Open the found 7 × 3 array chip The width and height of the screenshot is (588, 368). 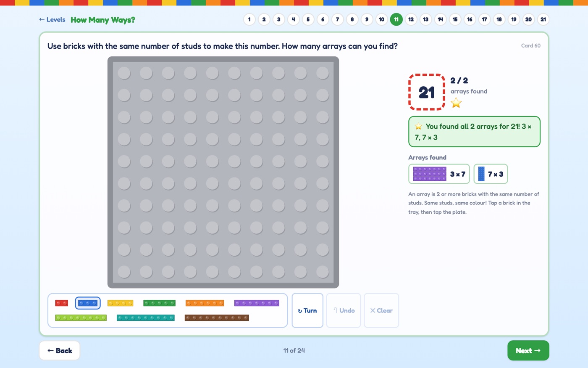pos(491,174)
